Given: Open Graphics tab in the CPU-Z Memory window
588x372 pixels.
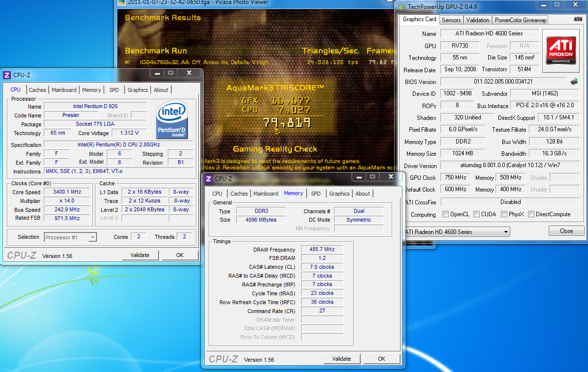Looking at the screenshot, I should [x=340, y=194].
